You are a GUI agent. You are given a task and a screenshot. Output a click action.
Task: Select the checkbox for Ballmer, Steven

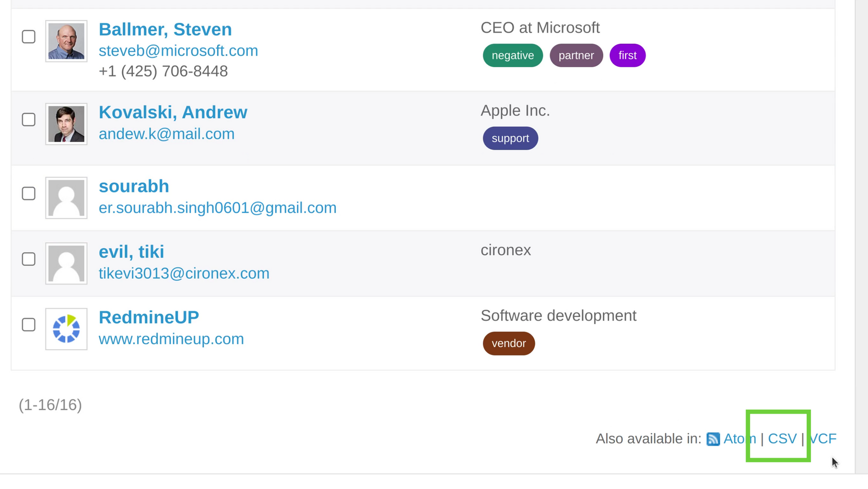[28, 36]
